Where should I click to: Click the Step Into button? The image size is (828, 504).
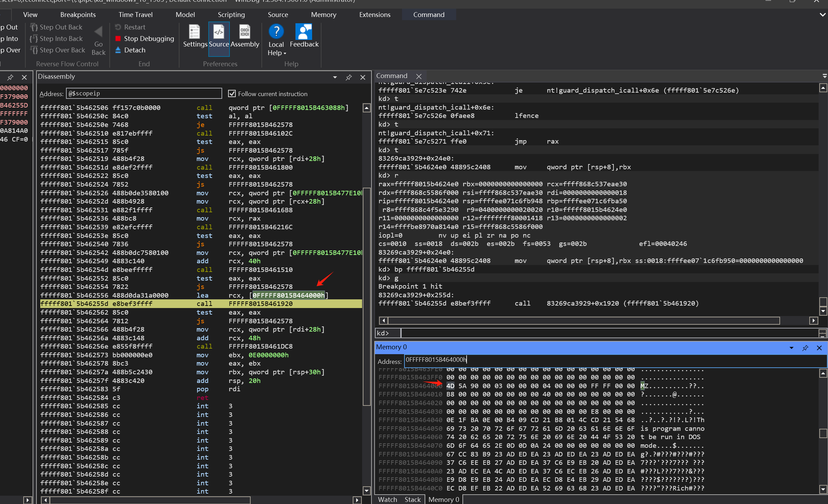9,39
